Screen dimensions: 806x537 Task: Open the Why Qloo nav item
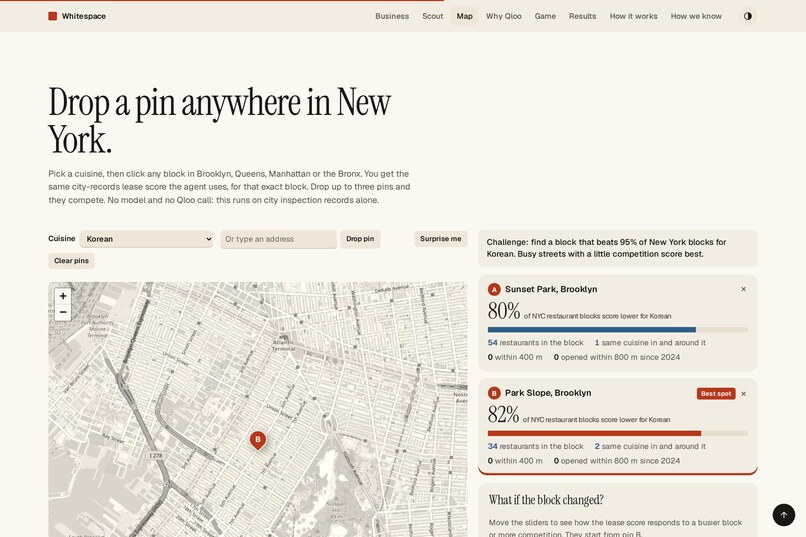coord(504,16)
